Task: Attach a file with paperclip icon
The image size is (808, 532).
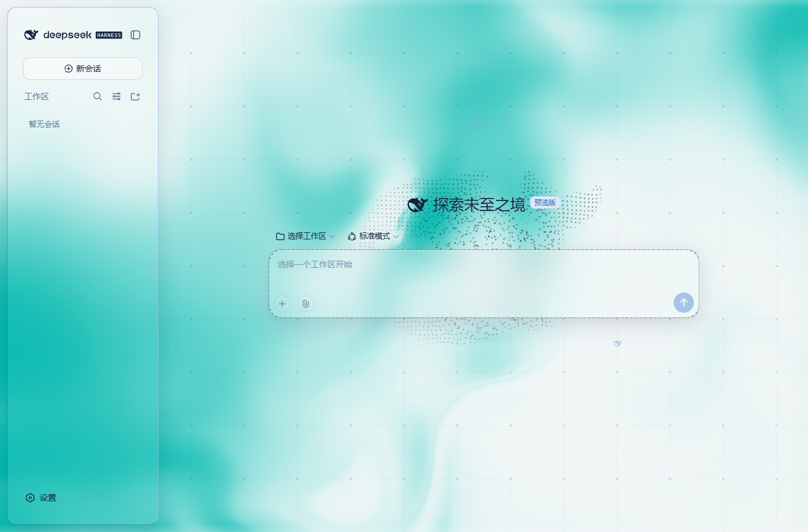Action: click(306, 304)
